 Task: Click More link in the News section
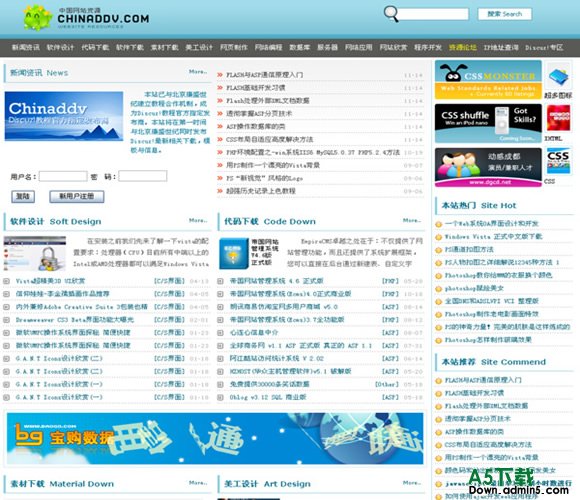click(198, 71)
